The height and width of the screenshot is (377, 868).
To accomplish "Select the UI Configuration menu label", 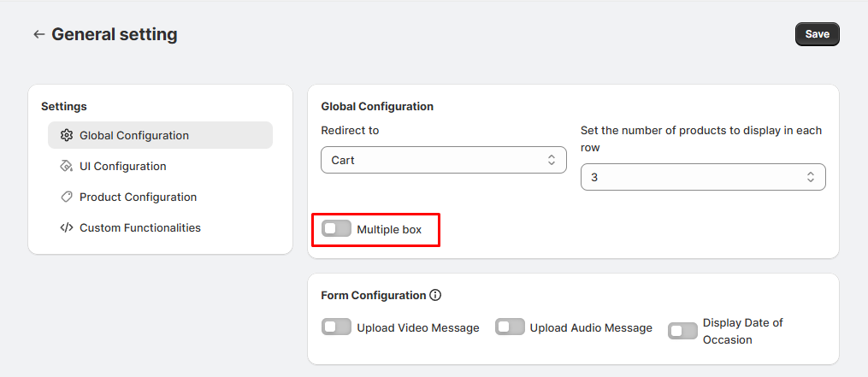I will point(123,166).
